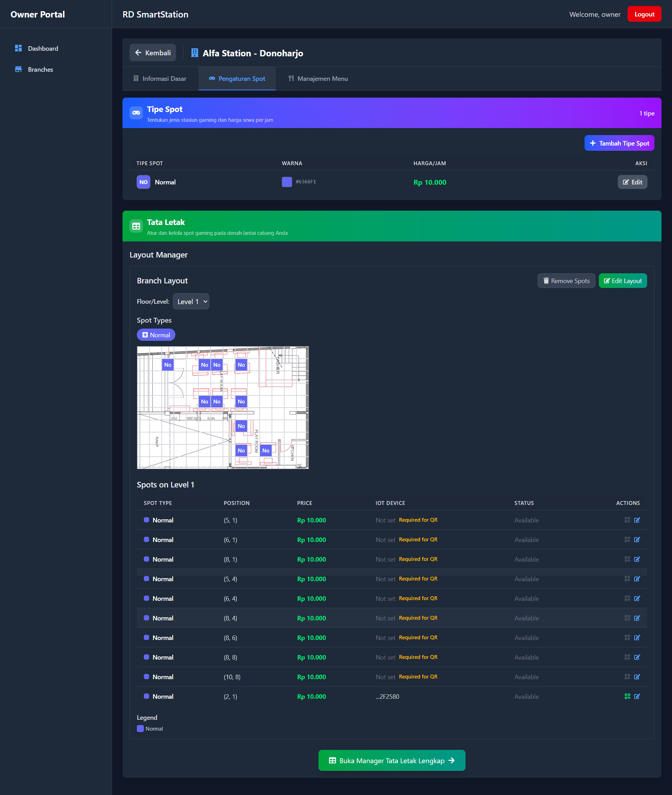Click Edit for the Normal spot type
The width and height of the screenshot is (672, 795).
click(632, 182)
